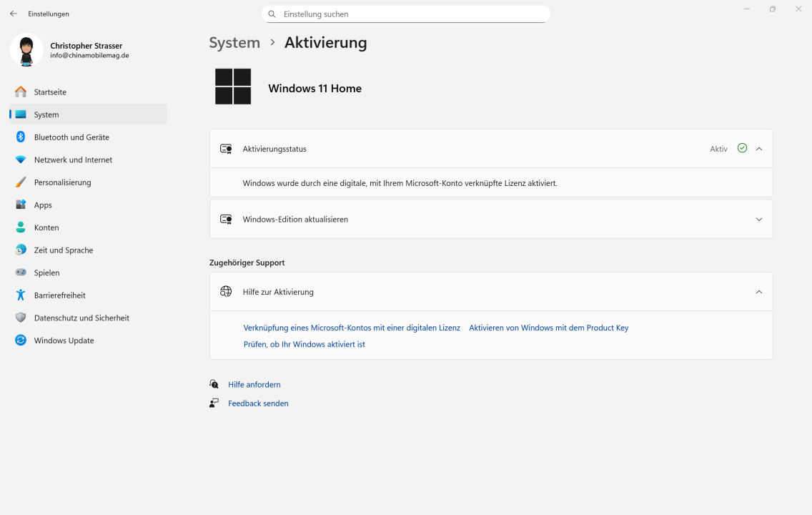The image size is (812, 515).
Task: Expand the Windows-Edition aktualisieren chevron
Action: 759,219
